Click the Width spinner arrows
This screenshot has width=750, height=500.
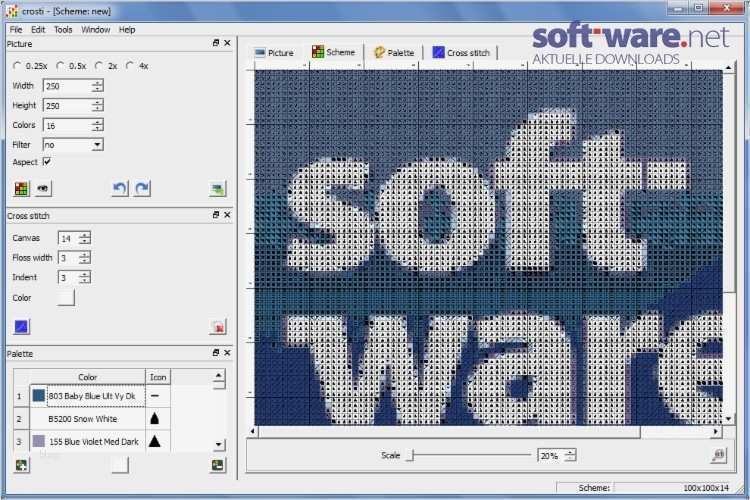(98, 86)
